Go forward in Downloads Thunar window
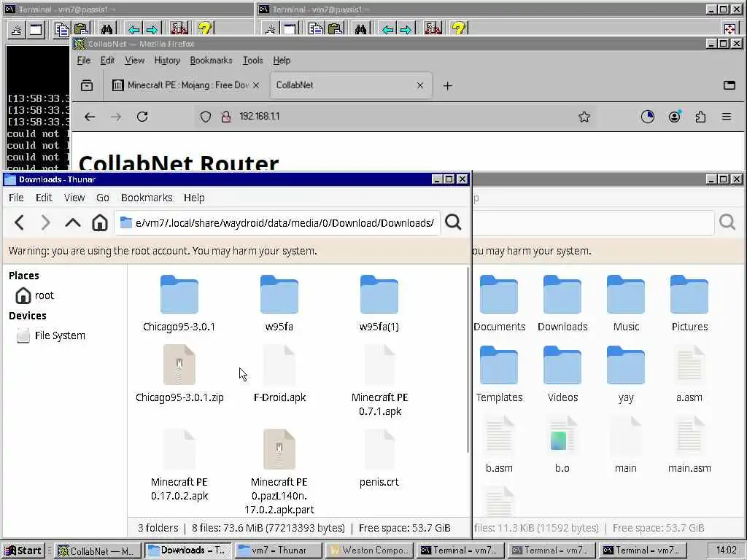Image resolution: width=747 pixels, height=560 pixels. coord(45,222)
